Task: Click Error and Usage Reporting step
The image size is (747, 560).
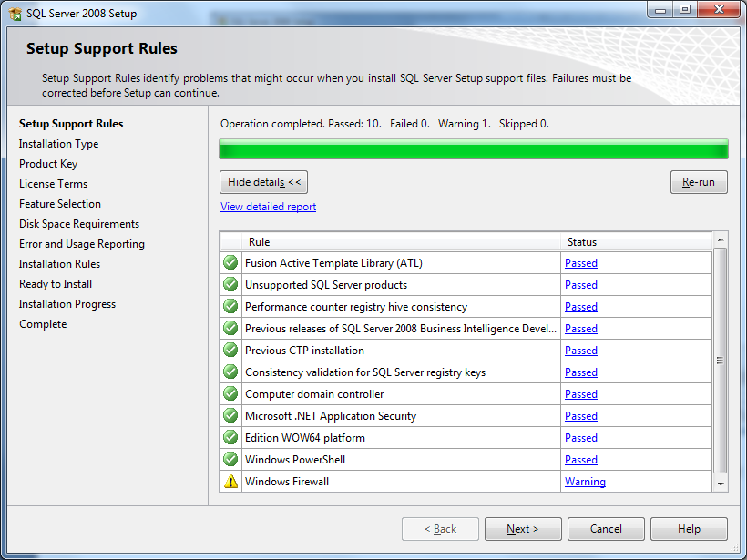Action: point(81,244)
